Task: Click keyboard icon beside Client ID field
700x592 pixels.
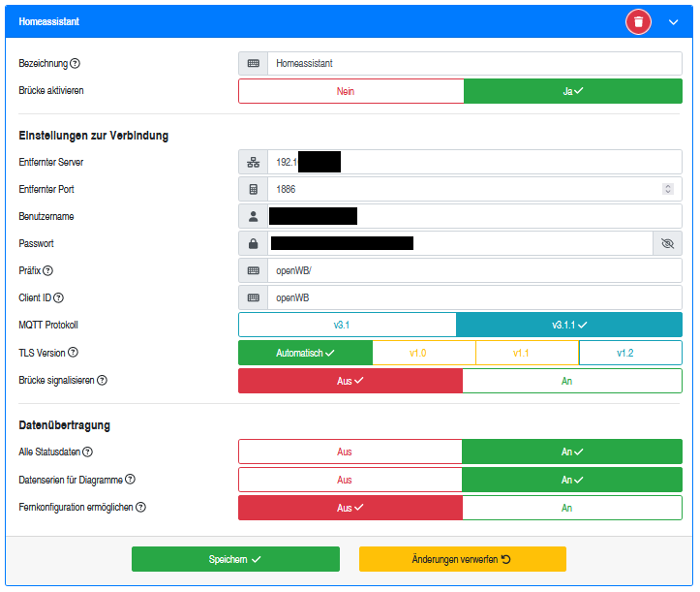Action: pos(253,298)
